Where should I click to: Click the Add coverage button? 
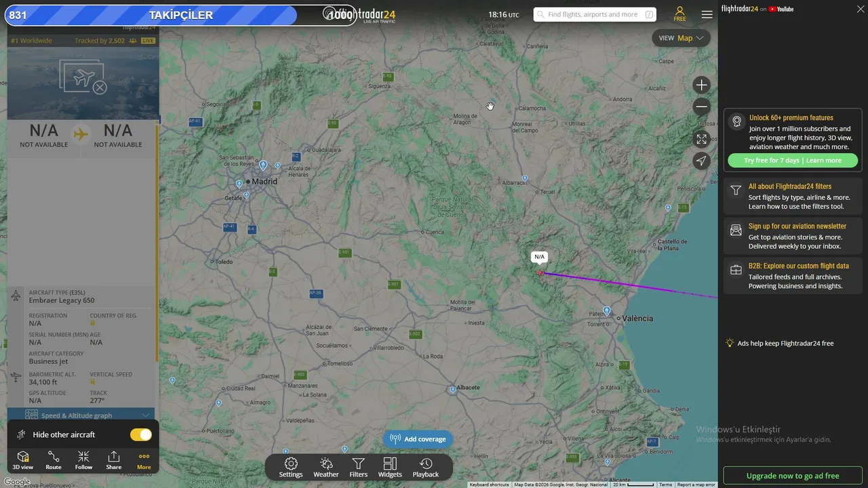(418, 439)
